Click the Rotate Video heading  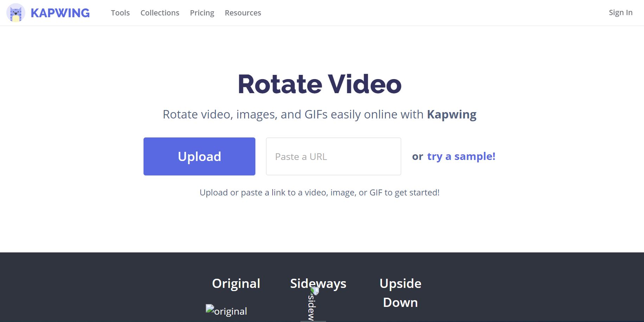pos(320,84)
